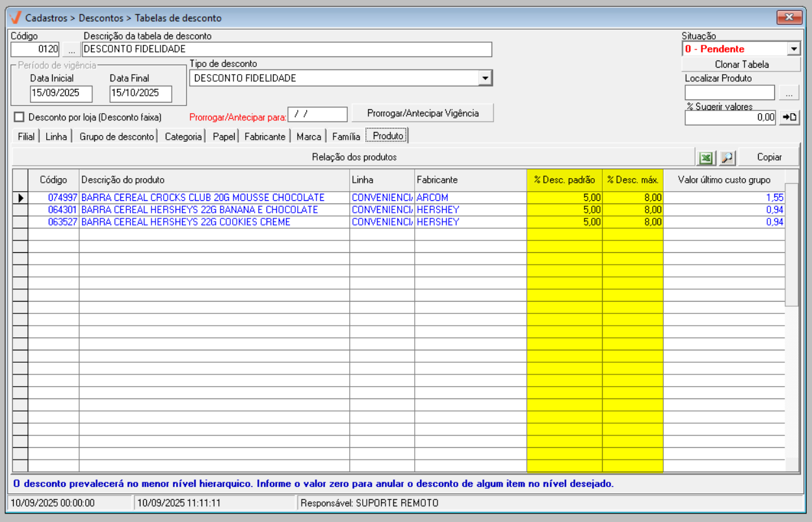
Task: Select the row indicator arrow of first product
Action: (x=20, y=198)
